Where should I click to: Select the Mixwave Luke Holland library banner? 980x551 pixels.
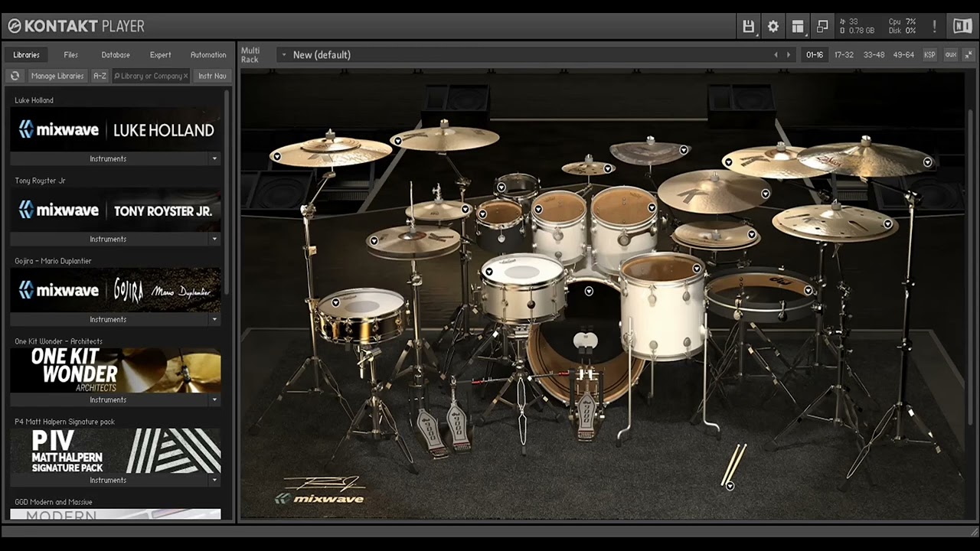tap(116, 129)
